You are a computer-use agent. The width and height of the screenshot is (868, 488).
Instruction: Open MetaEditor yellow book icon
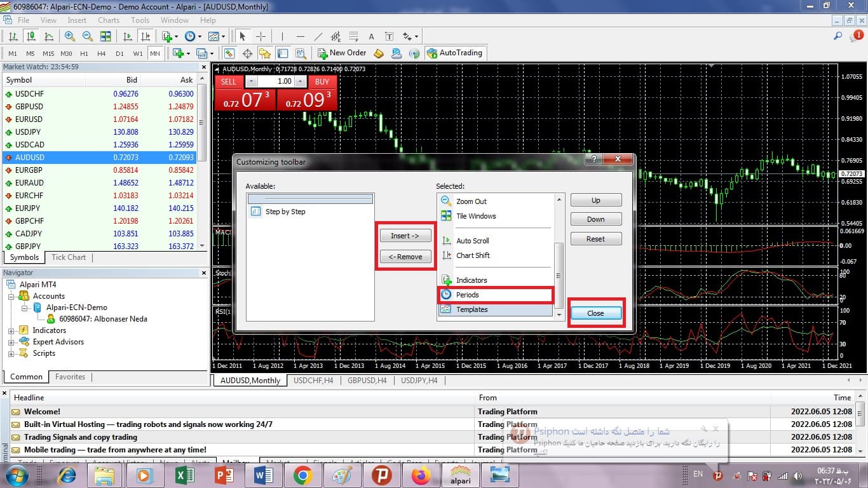click(x=379, y=53)
